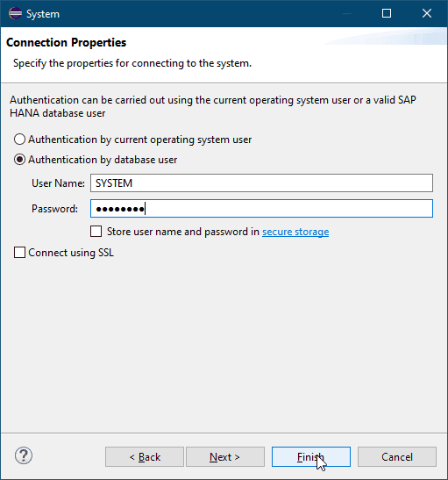Click the Connect using SSL label text
Viewport: 448px width, 480px height.
click(71, 253)
